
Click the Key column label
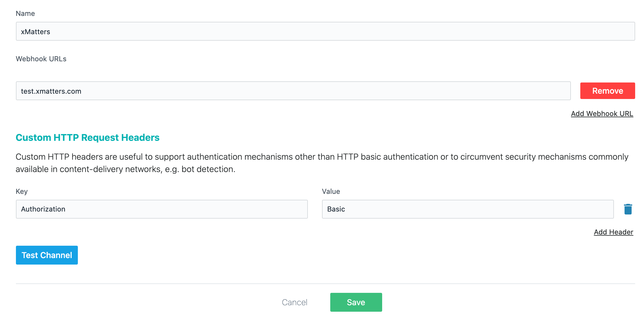pos(22,191)
